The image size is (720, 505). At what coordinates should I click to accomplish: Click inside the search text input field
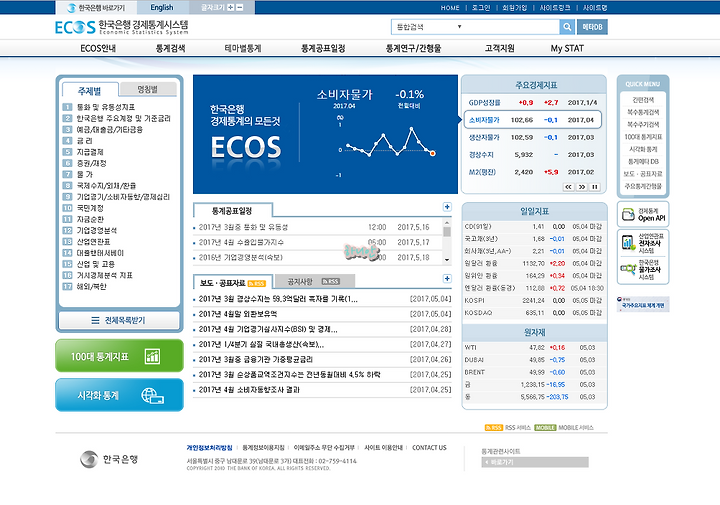click(512, 27)
